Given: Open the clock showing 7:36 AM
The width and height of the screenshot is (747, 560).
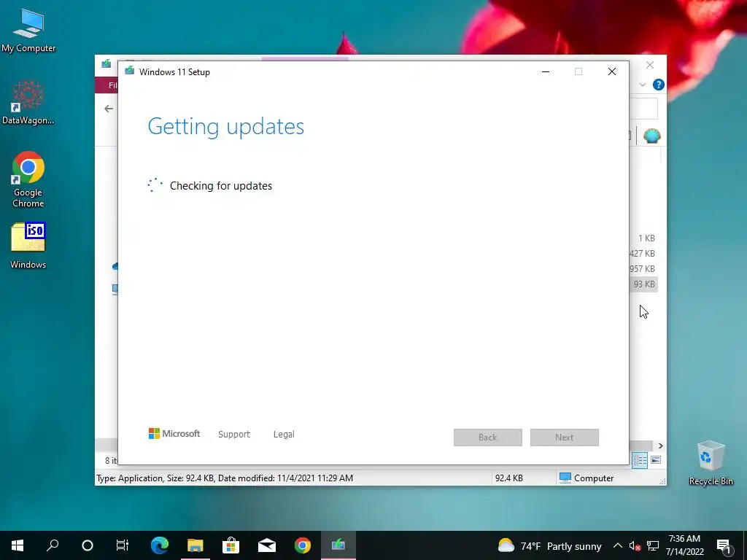Looking at the screenshot, I should click(684, 545).
